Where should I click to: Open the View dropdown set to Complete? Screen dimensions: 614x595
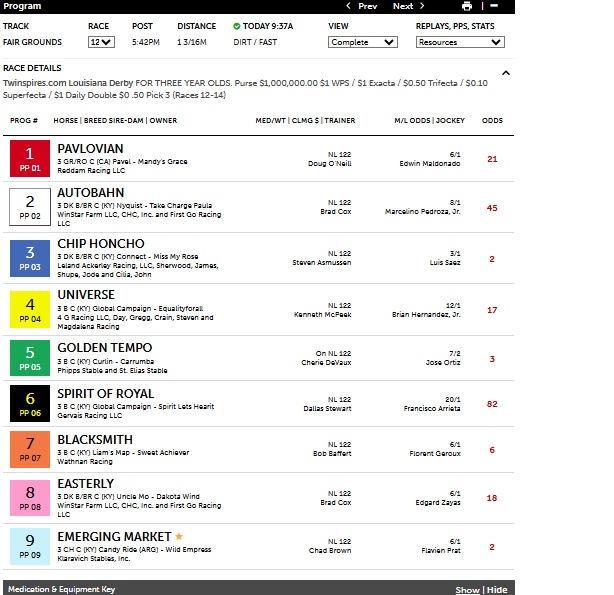pos(363,42)
